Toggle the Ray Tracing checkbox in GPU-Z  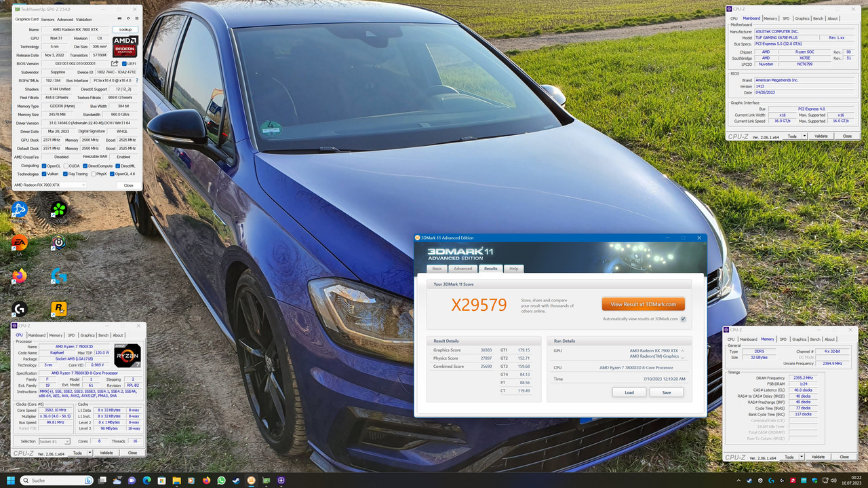coord(65,174)
